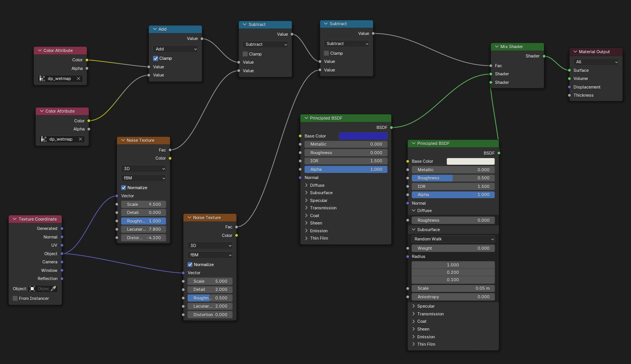631x364 pixels.
Task: Collapse the Material Output node
Action: point(575,52)
